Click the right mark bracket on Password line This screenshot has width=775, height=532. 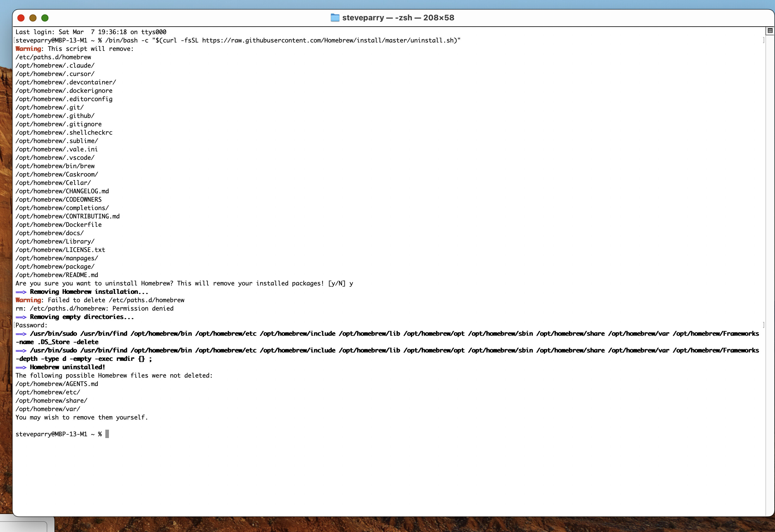(x=763, y=325)
